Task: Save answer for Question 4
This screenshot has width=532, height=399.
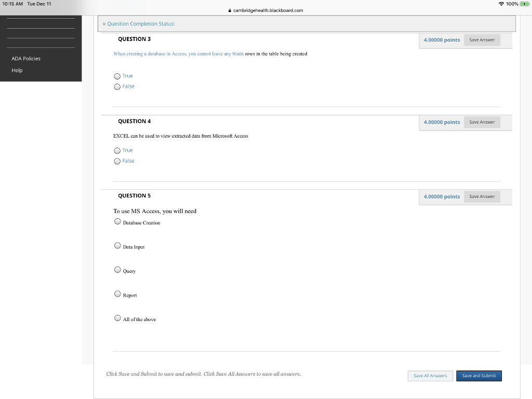Action: [482, 122]
